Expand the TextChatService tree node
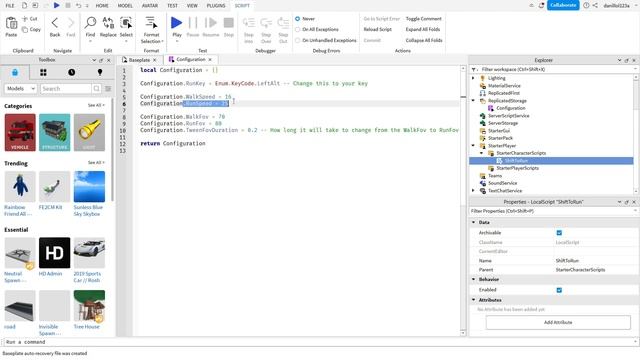 pos(473,191)
